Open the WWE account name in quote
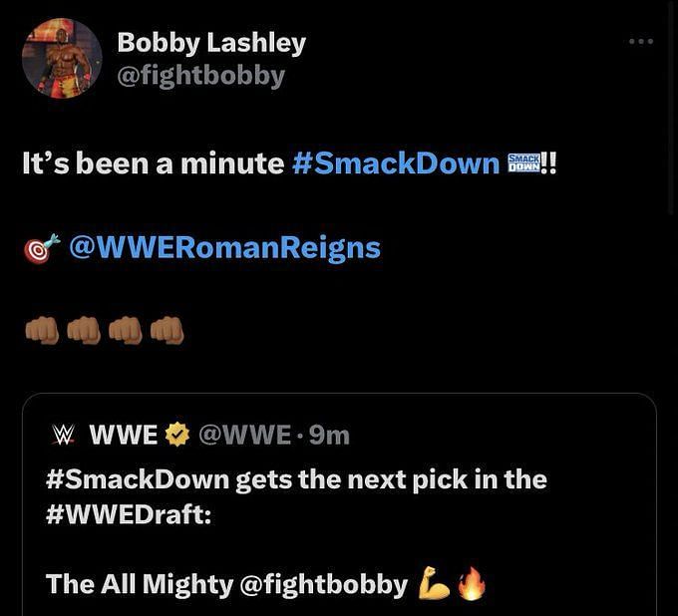 point(124,435)
